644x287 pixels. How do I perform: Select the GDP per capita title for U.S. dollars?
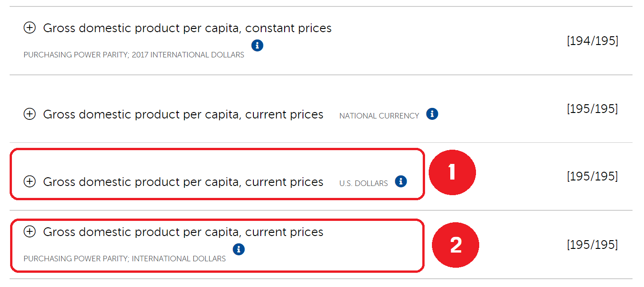click(x=183, y=182)
